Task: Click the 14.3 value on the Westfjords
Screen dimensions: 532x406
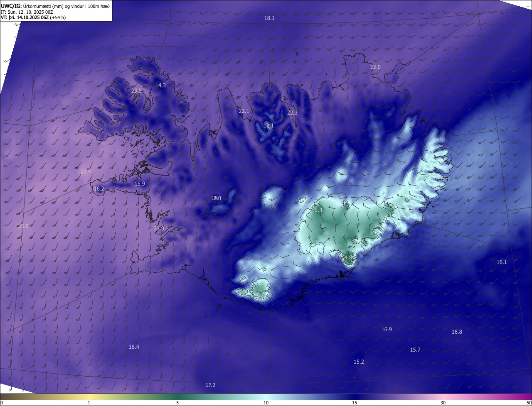Action: point(160,85)
